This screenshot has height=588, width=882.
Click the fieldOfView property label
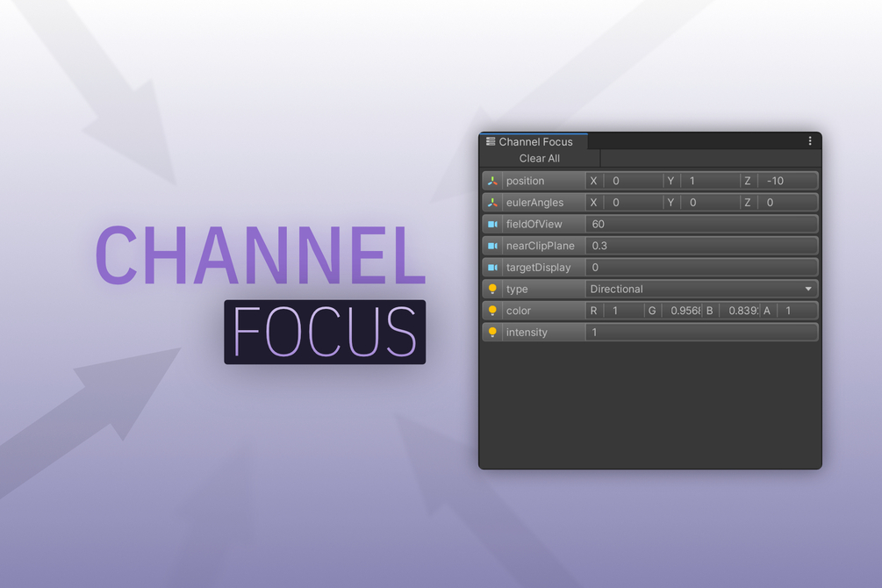tap(534, 224)
